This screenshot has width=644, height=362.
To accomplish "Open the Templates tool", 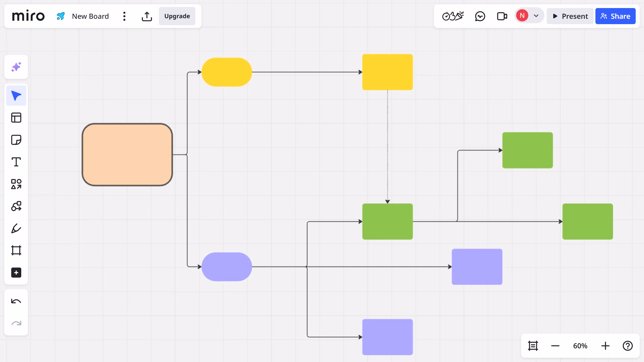I will click(x=16, y=118).
